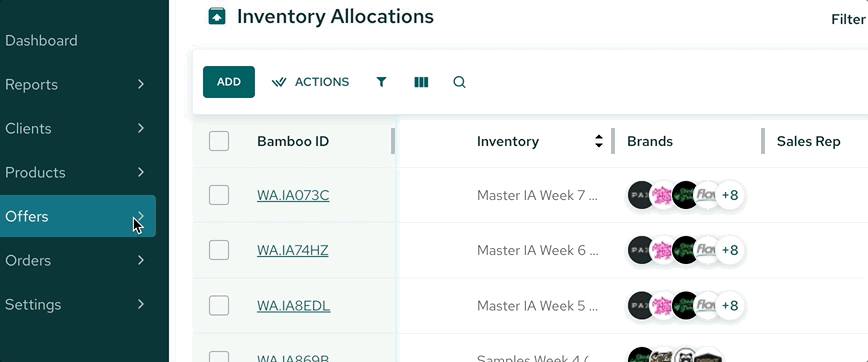Click the 'Master IA Week 5 ...' cell
Viewport: 868px width, 362px height.
pyautogui.click(x=538, y=306)
